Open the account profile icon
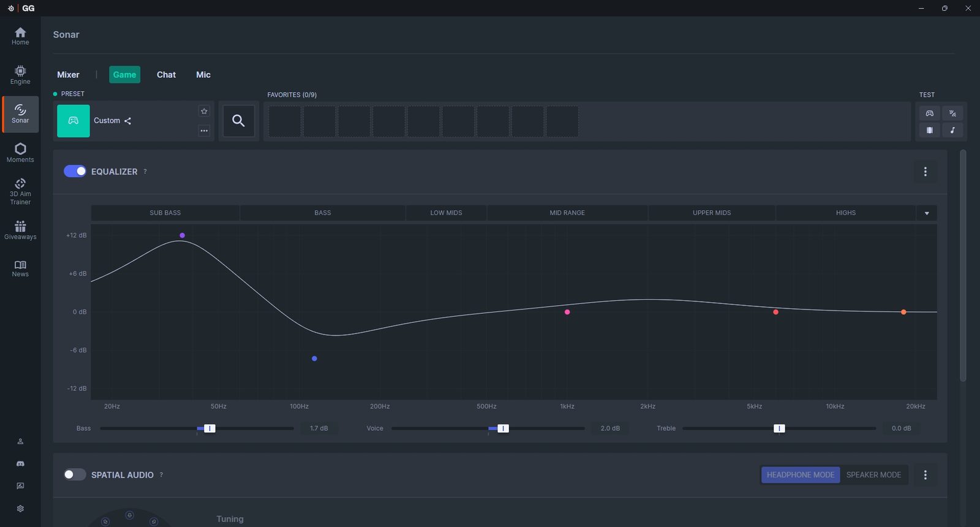Viewport: 980px width, 527px height. [20, 441]
